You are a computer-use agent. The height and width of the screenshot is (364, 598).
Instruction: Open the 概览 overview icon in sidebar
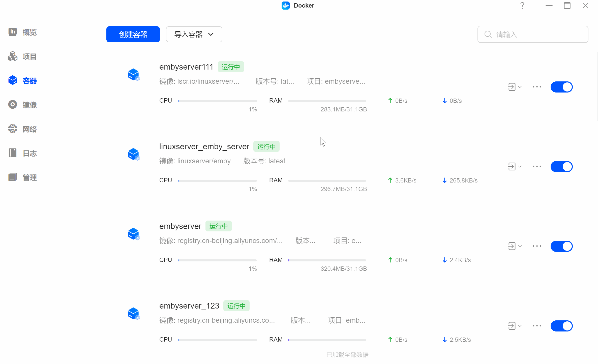pos(12,32)
